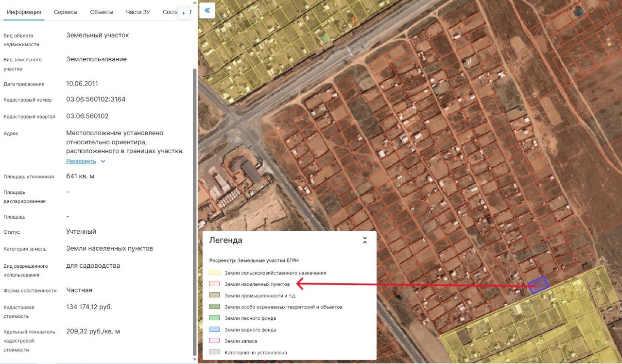Click the Земельный участок value
The height and width of the screenshot is (364, 622).
(98, 35)
